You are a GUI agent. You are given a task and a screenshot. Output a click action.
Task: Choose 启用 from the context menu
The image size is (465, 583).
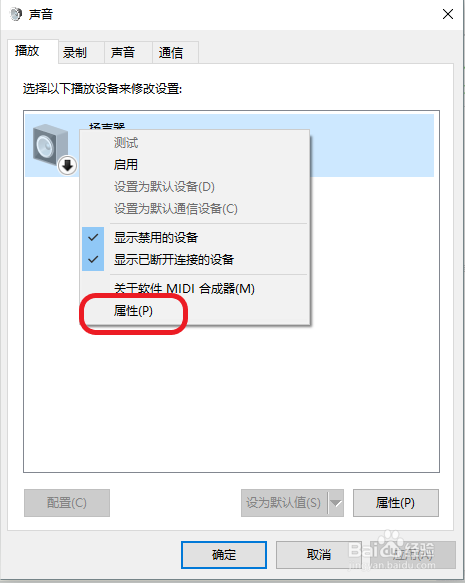[x=126, y=164]
